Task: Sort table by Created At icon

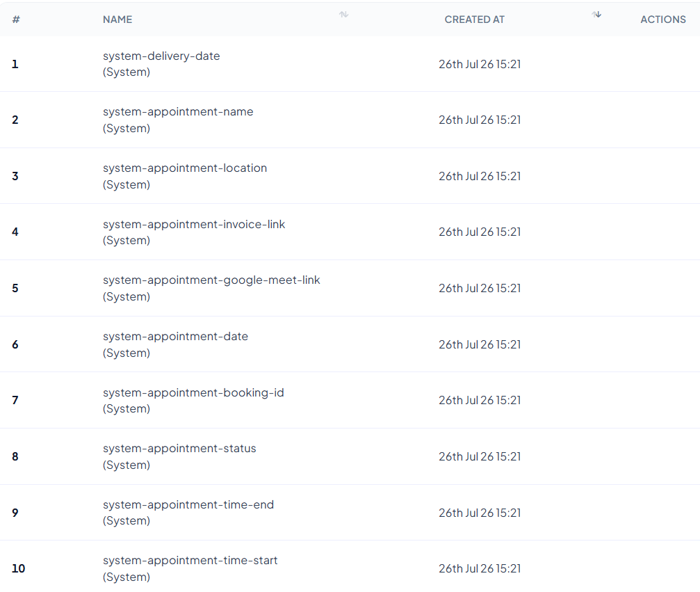Action: pos(596,15)
